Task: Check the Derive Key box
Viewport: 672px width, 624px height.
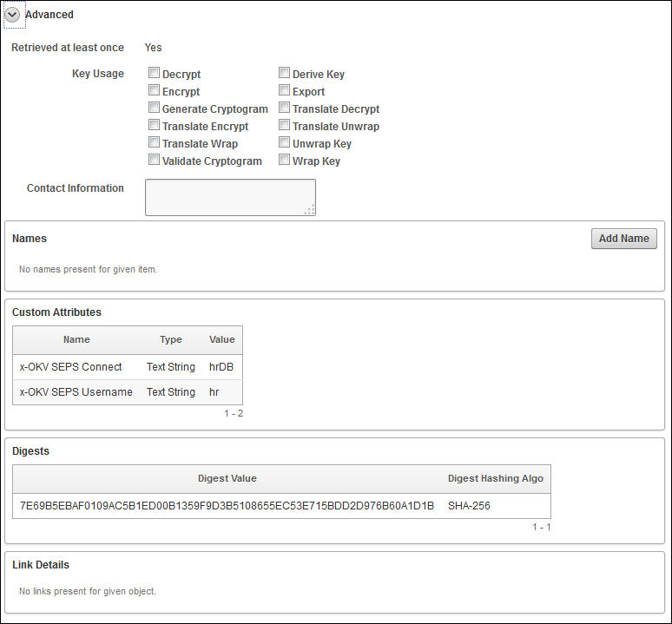Action: point(284,73)
